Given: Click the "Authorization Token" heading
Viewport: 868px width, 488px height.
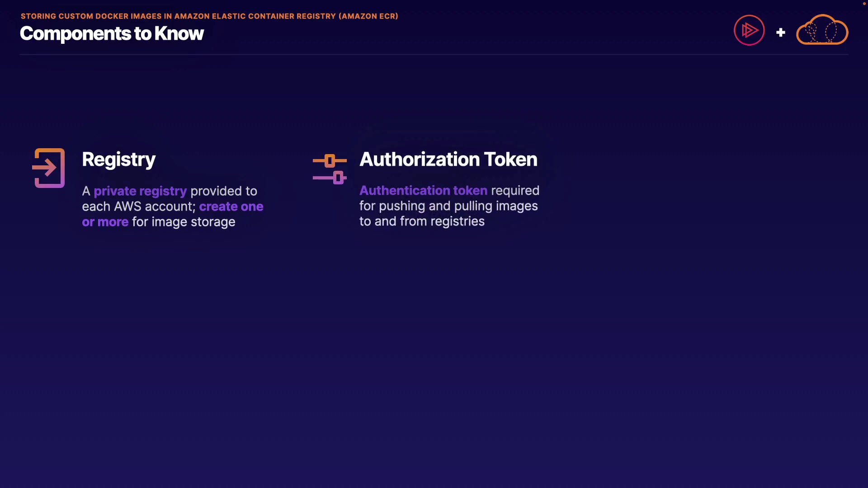Looking at the screenshot, I should 448,160.
